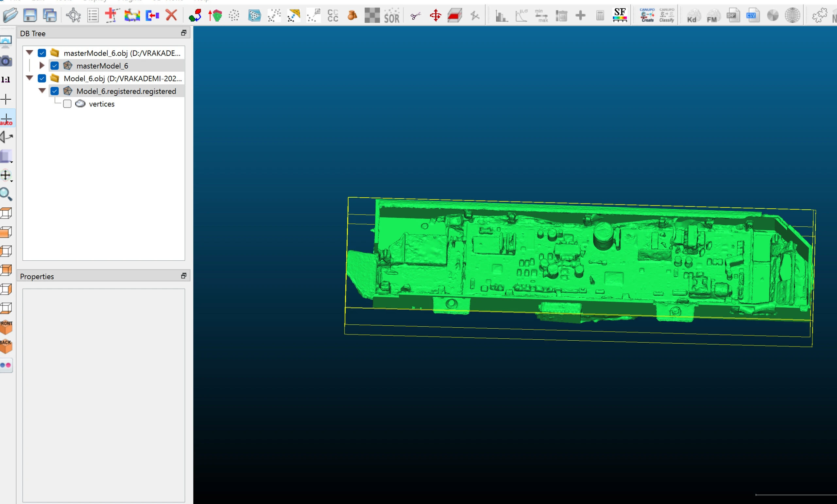Viewport: 837px width, 504px height.
Task: Expand the masterModel_6 mesh tree node
Action: pyautogui.click(x=42, y=65)
